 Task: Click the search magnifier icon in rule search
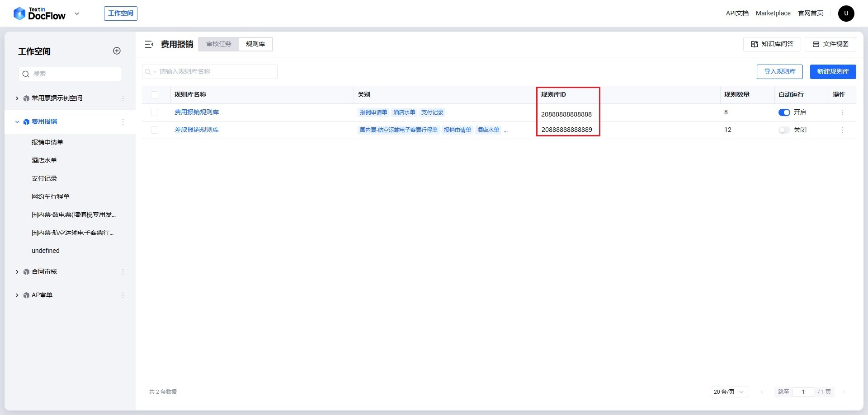[148, 72]
